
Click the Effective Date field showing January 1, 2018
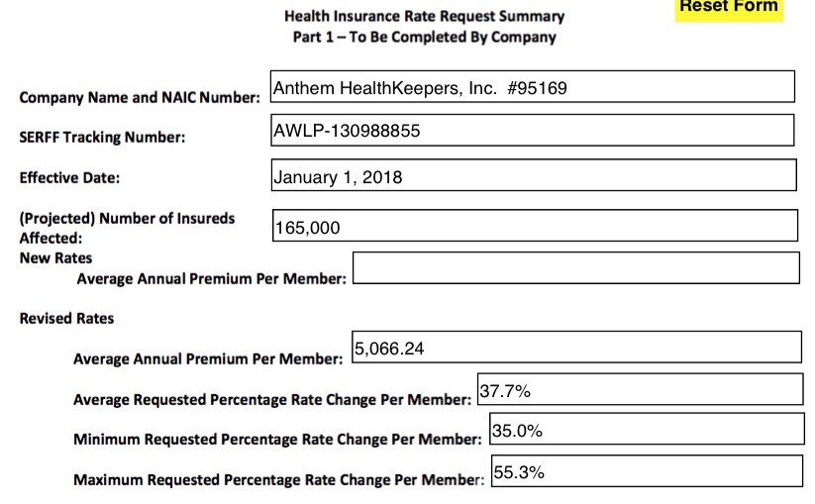click(533, 176)
